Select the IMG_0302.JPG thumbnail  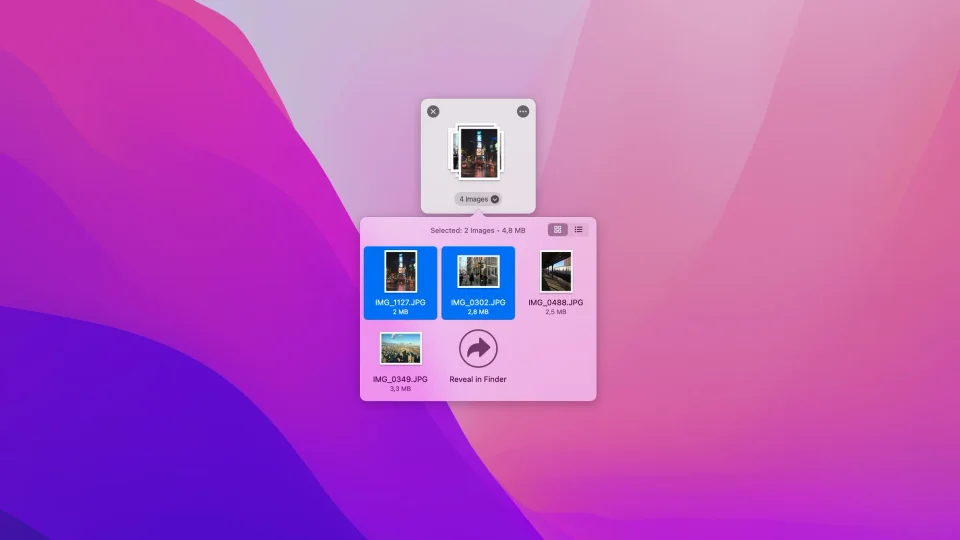[x=478, y=271]
